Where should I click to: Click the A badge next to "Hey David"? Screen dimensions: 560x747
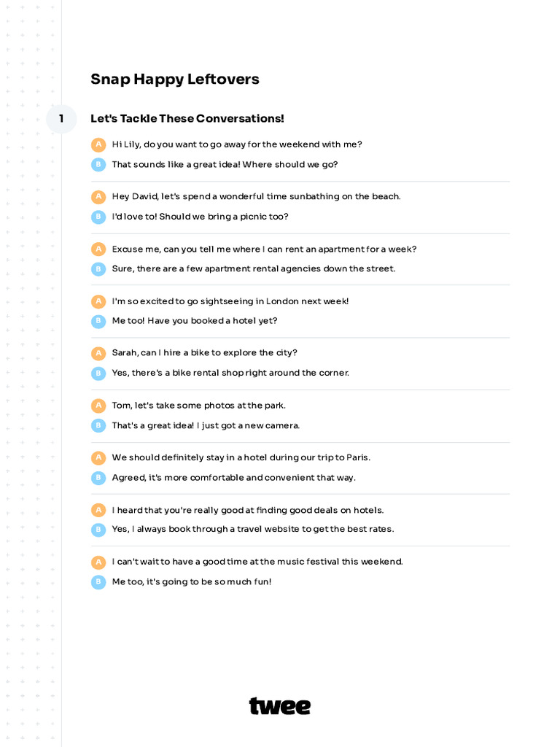98,197
